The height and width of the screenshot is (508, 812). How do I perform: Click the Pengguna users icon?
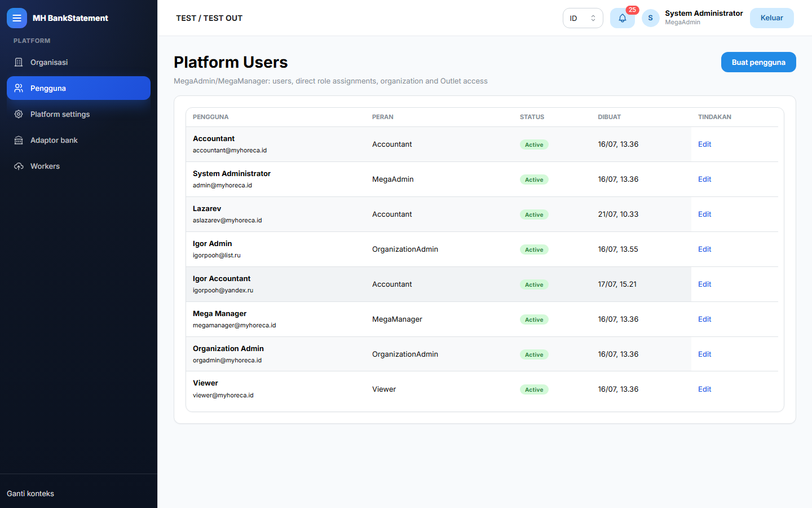tap(19, 88)
